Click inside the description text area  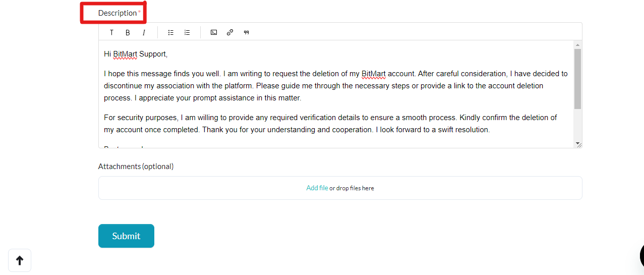[336, 94]
